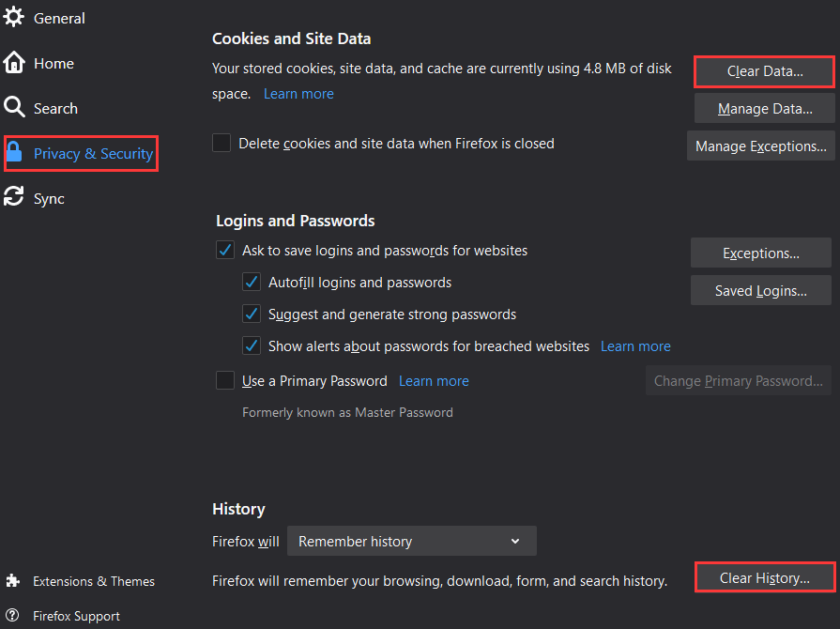The width and height of the screenshot is (840, 629).
Task: Select the Privacy & Security category
Action: [x=93, y=154]
